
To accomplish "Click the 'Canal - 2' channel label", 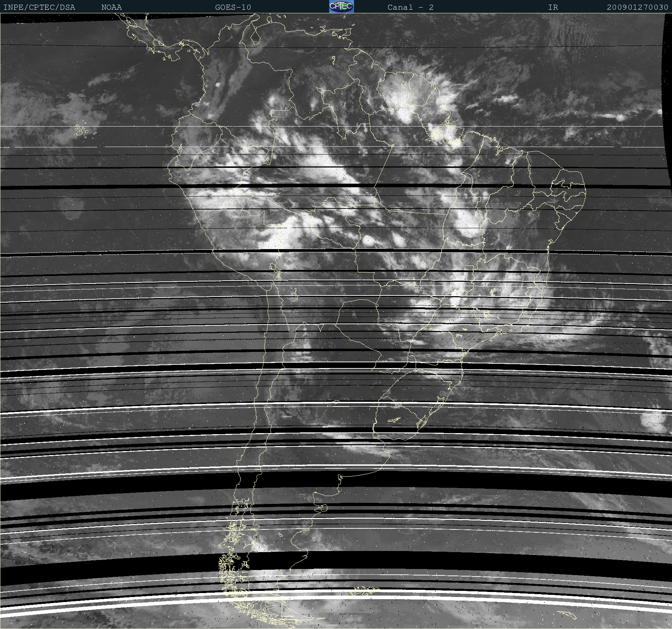I will (410, 7).
